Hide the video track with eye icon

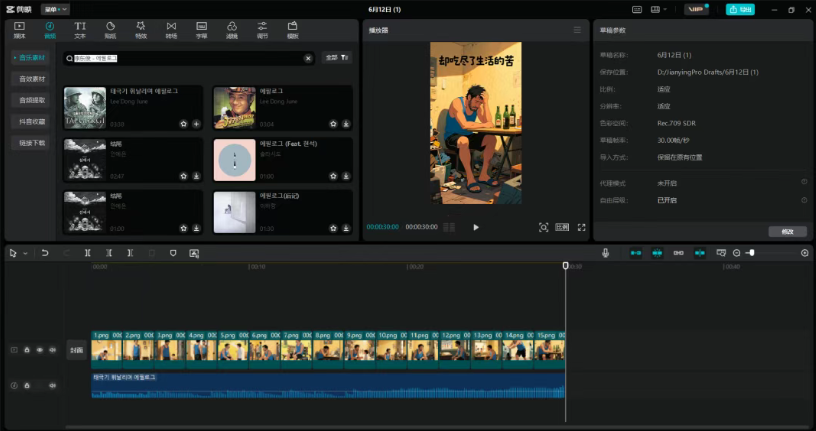point(40,350)
